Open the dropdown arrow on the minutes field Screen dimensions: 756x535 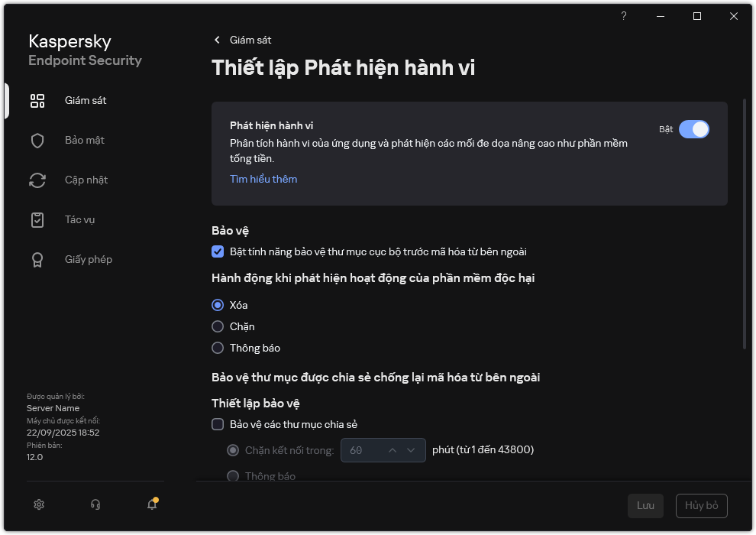pyautogui.click(x=413, y=450)
